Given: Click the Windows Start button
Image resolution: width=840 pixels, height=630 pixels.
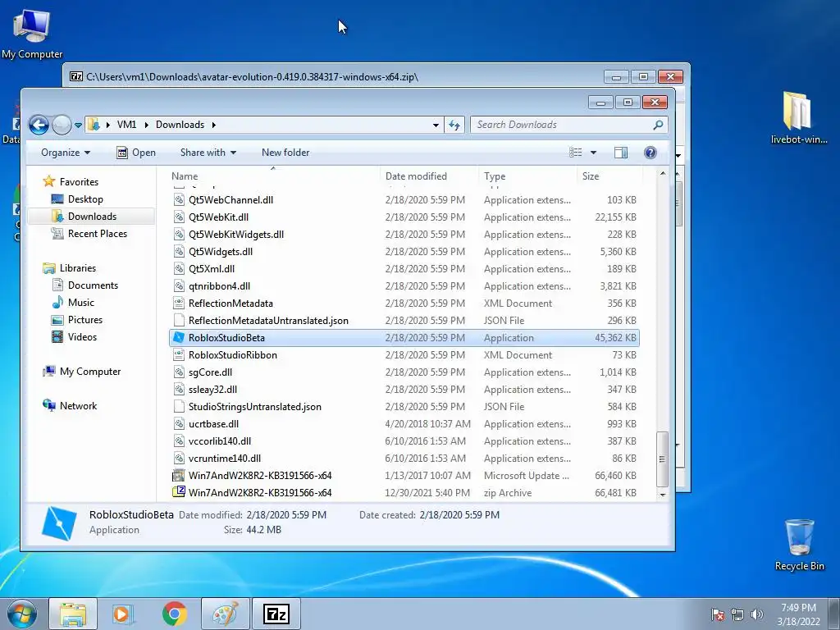Looking at the screenshot, I should click(x=21, y=614).
